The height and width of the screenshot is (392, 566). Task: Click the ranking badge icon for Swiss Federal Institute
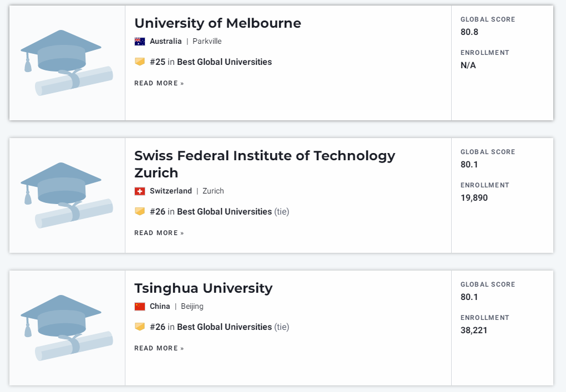coord(140,212)
